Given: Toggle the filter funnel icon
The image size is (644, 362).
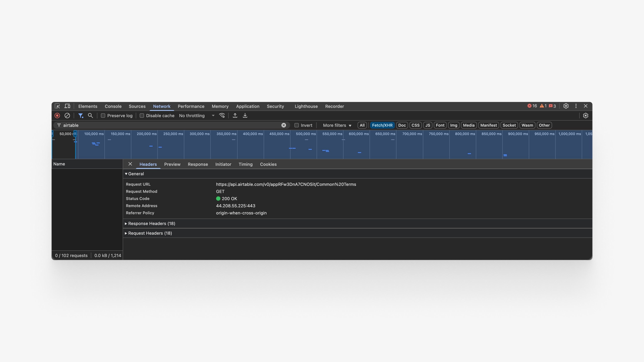Looking at the screenshot, I should [x=80, y=116].
